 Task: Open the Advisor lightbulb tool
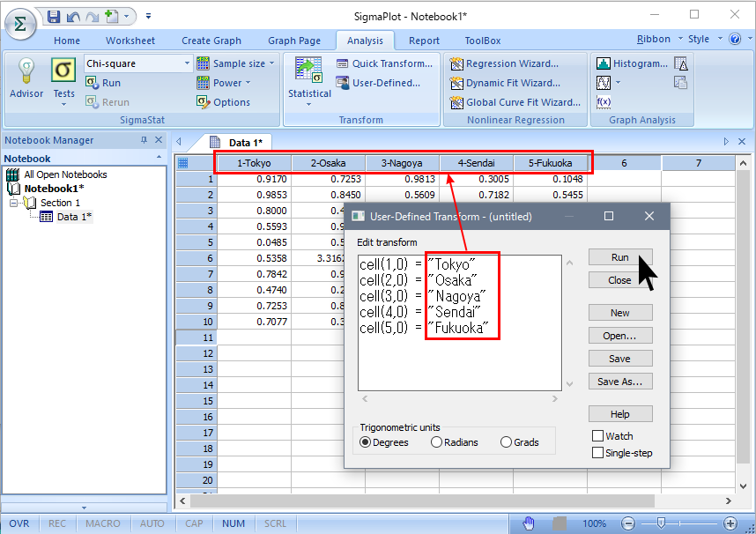[26, 78]
